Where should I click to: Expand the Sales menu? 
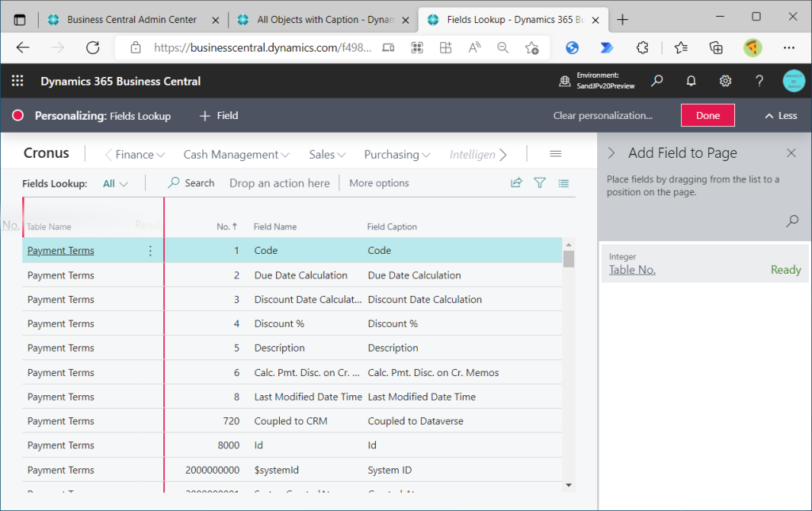(327, 155)
